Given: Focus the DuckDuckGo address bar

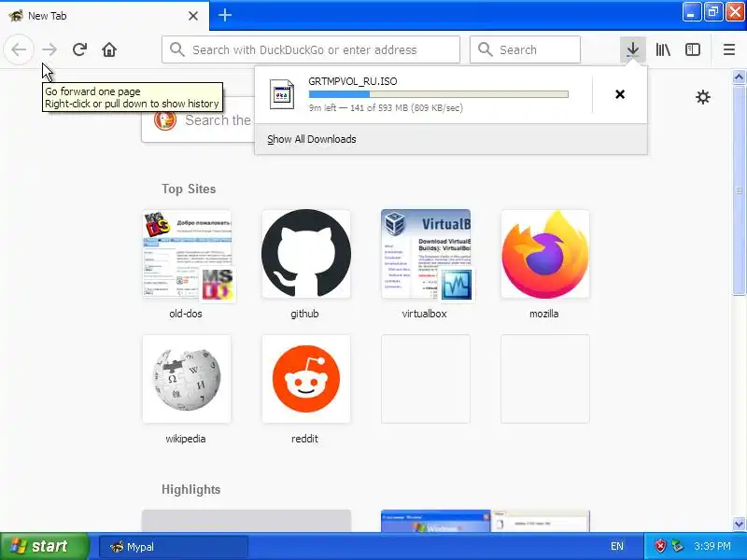Looking at the screenshot, I should [311, 49].
